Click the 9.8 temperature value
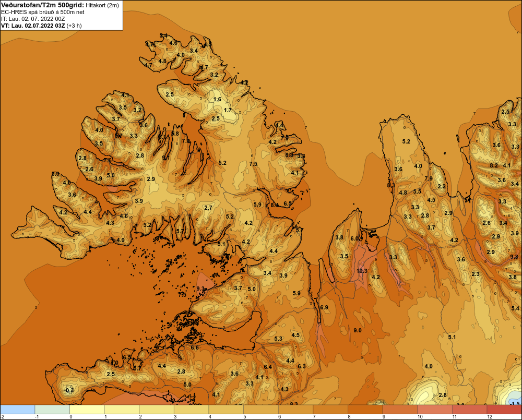522x420 pixels. 514,257
